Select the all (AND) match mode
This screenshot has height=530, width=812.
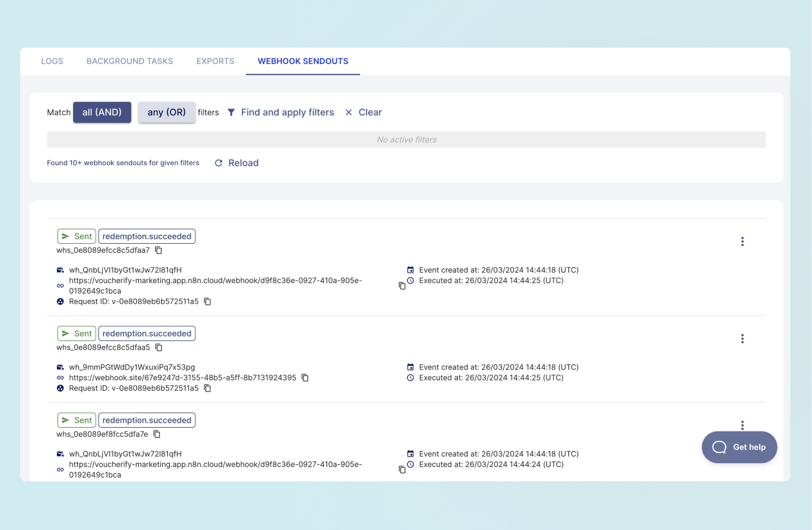[x=102, y=112]
